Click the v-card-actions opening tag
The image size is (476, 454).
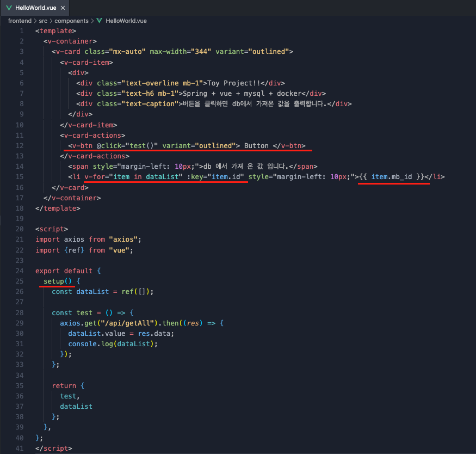tap(92, 136)
